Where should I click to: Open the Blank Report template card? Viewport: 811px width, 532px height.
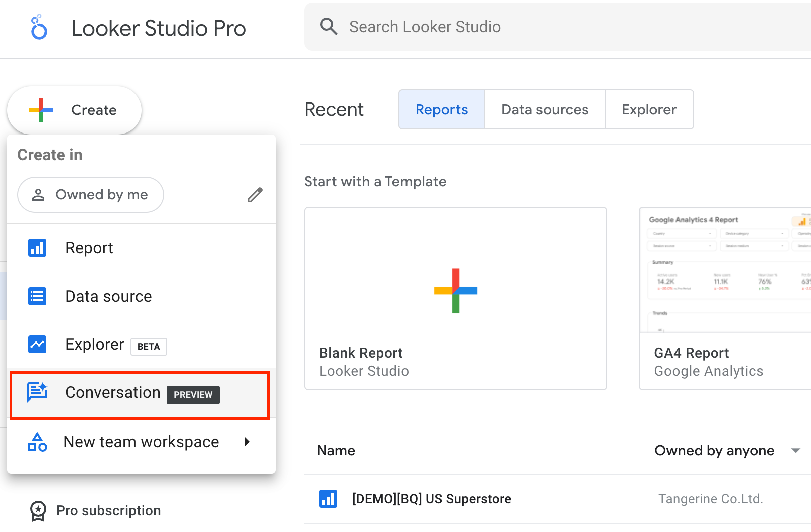pyautogui.click(x=456, y=299)
